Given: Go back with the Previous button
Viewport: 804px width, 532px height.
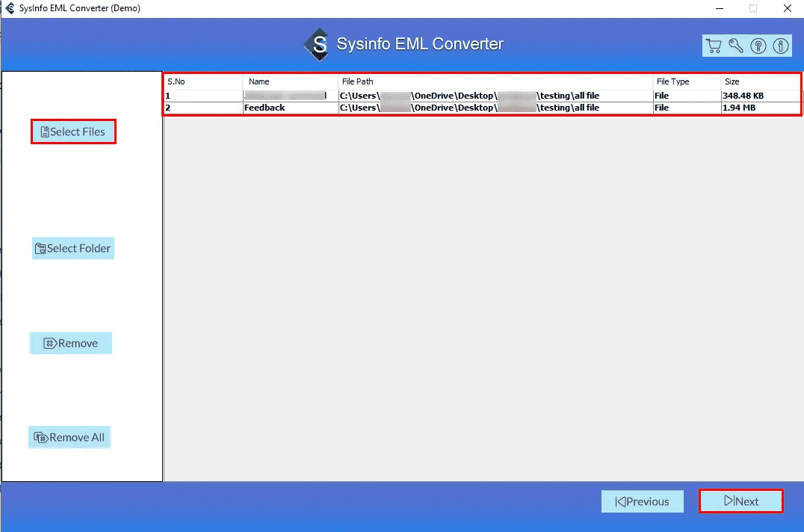Looking at the screenshot, I should tap(643, 501).
